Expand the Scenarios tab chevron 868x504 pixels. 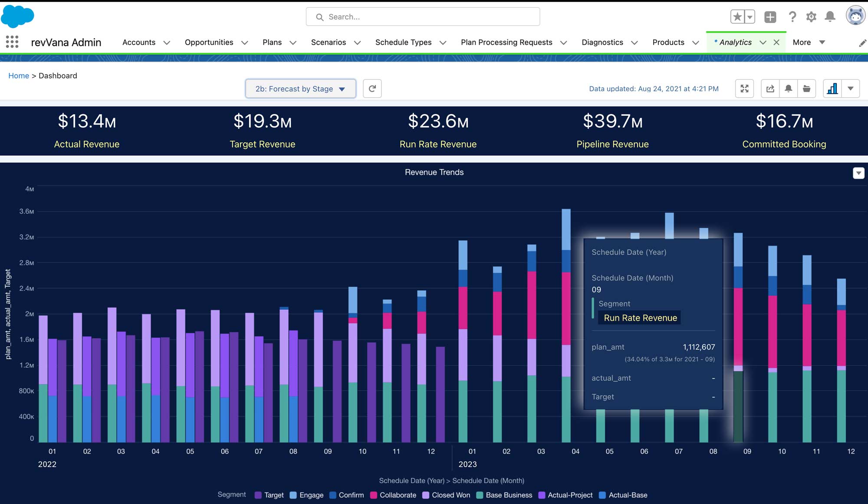(x=357, y=43)
